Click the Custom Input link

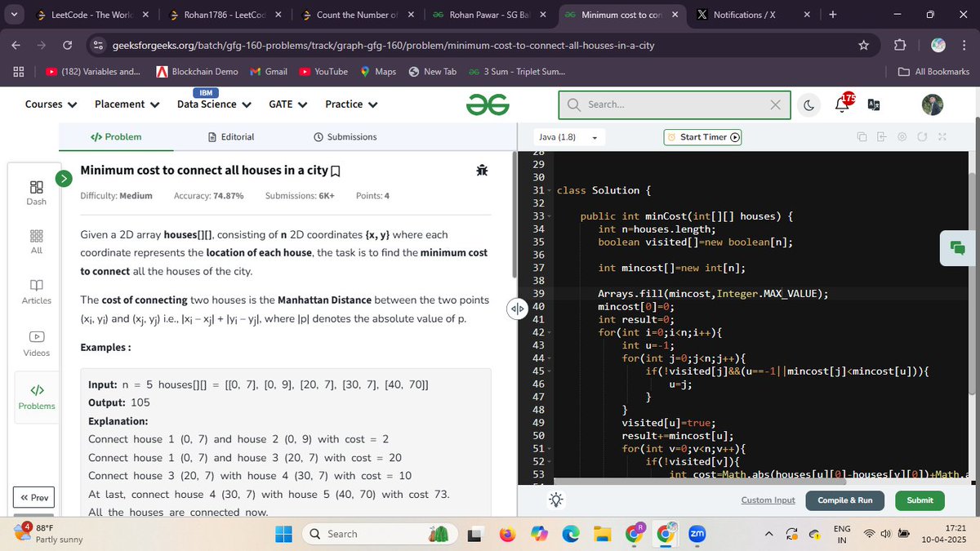coord(768,500)
